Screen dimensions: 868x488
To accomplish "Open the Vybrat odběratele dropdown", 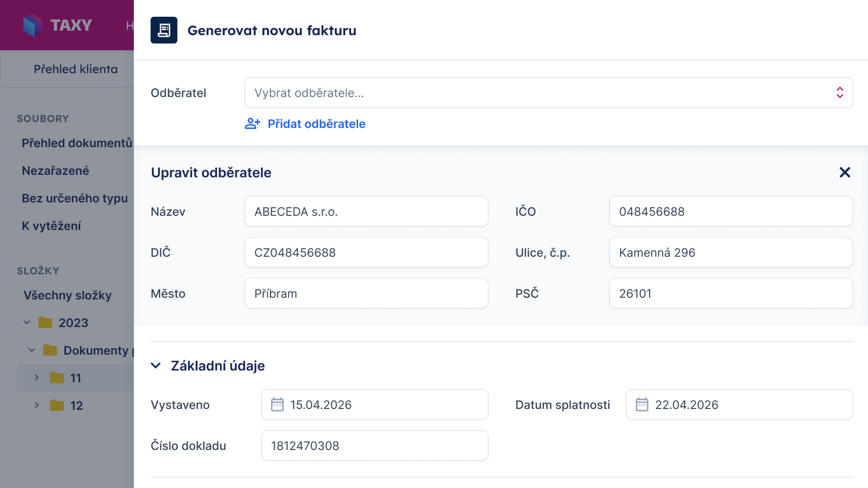I will [x=548, y=93].
